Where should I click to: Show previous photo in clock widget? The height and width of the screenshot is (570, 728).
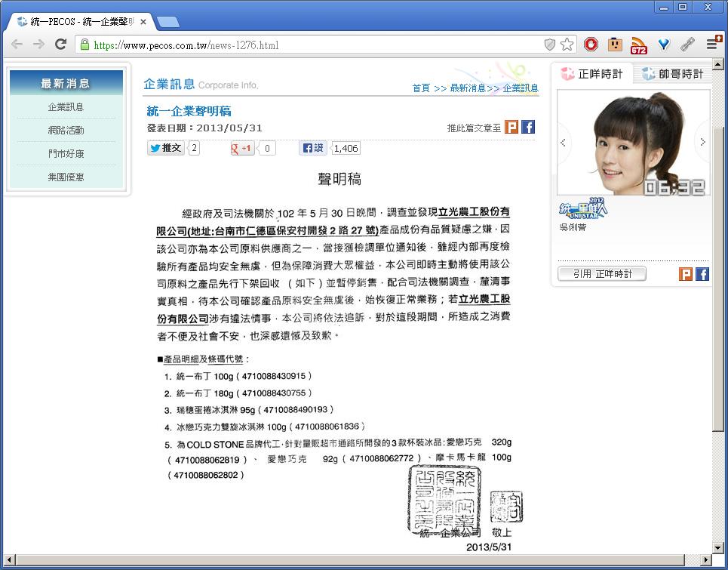pos(563,142)
